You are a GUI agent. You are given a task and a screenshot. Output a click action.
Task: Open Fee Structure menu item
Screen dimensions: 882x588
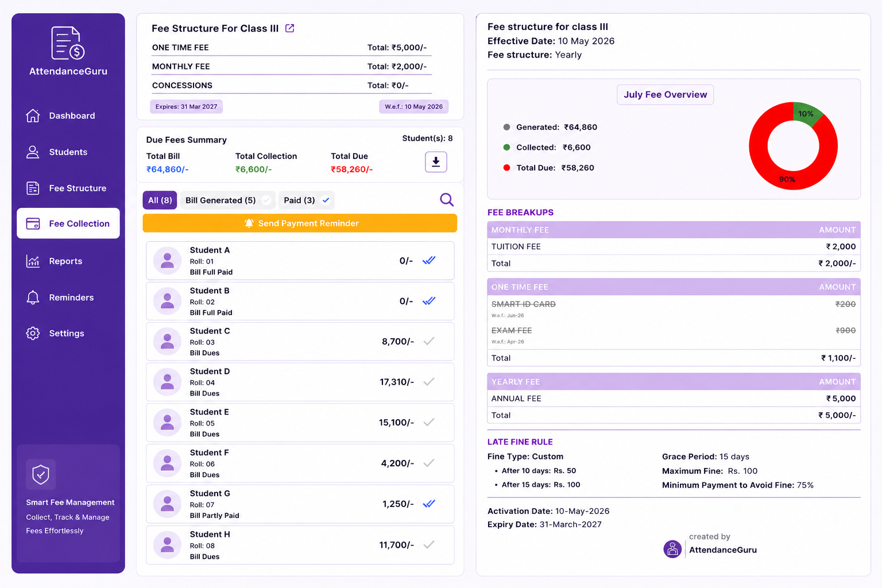[x=68, y=188]
